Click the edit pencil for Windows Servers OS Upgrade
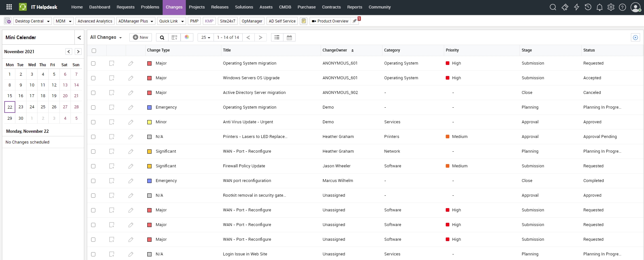This screenshot has width=644, height=260. 131,78
